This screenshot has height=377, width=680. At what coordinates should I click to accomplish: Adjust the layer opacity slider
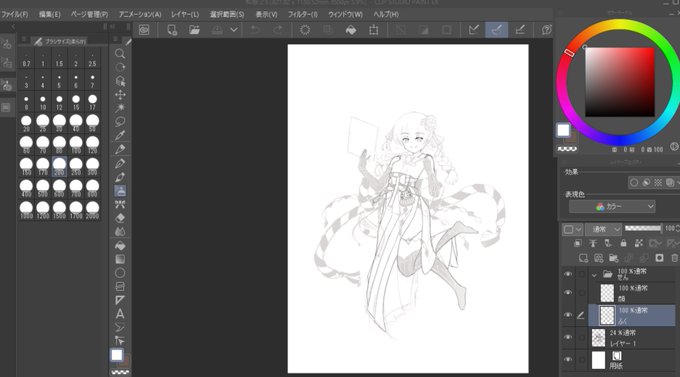[643, 228]
